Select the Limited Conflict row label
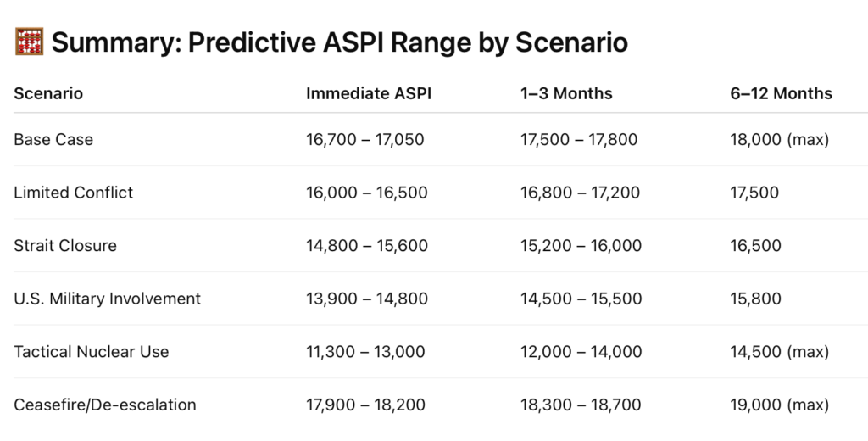868x441 pixels. click(74, 193)
